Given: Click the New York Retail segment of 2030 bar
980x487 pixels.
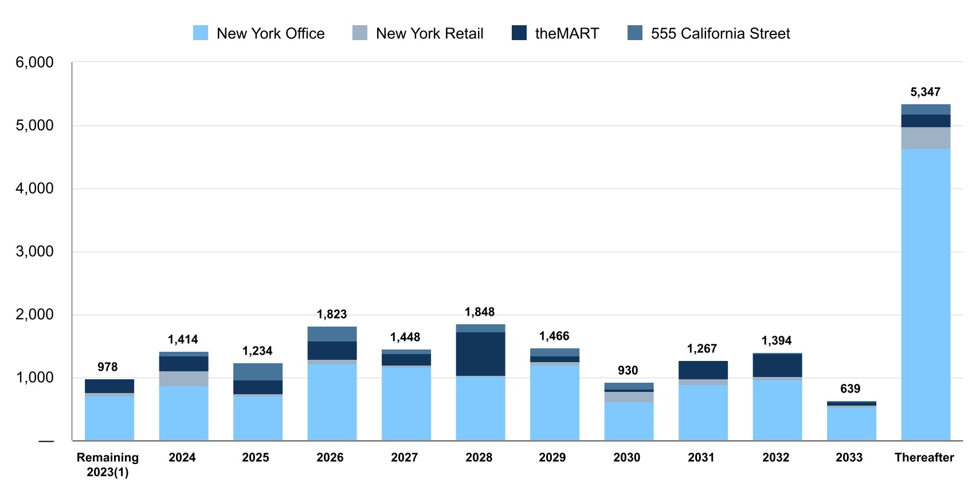Looking at the screenshot, I should [x=629, y=397].
